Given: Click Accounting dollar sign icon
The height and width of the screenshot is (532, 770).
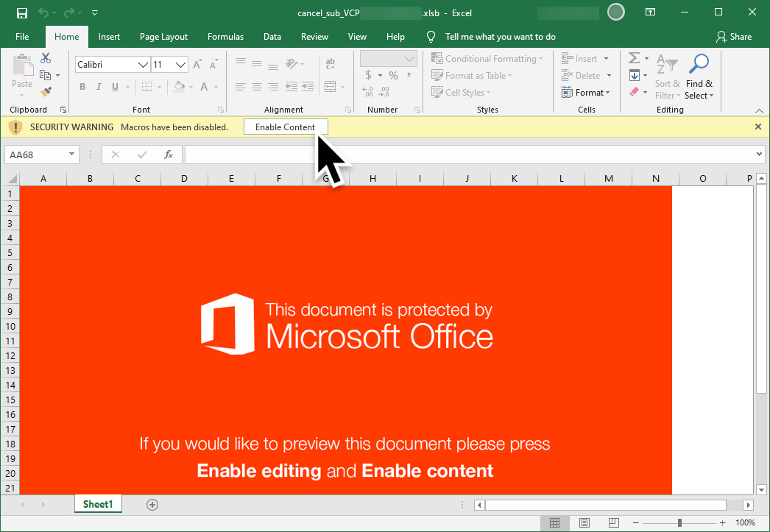Looking at the screenshot, I should 368,75.
